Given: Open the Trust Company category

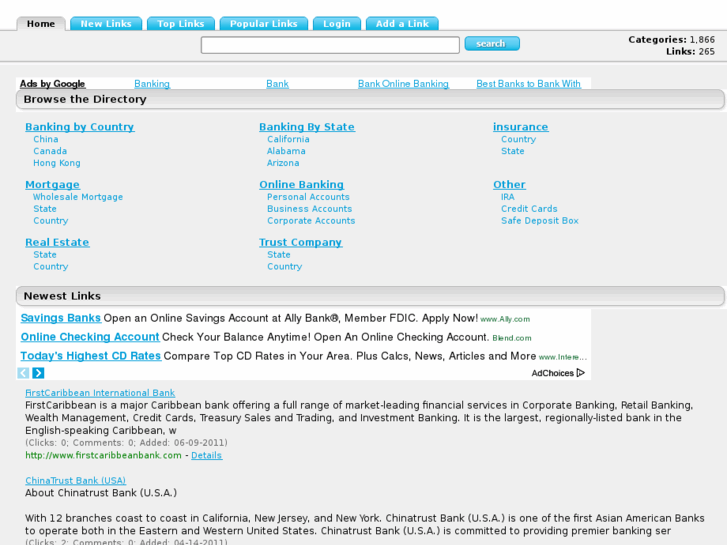Looking at the screenshot, I should click(x=300, y=243).
